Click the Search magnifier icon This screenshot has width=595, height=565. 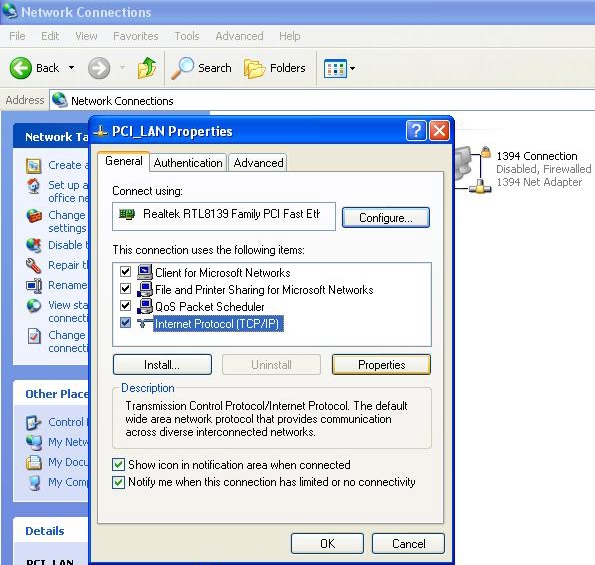(x=183, y=68)
